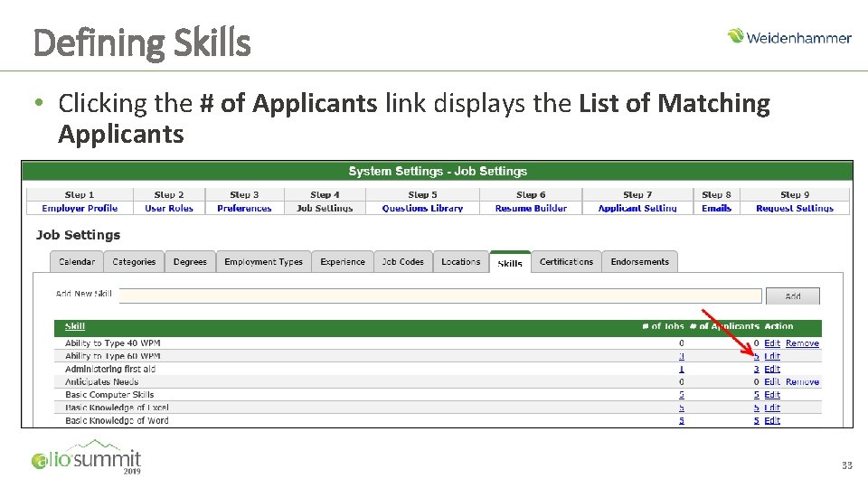868x488 pixels.
Task: Edit the Basic Knowledge of Excel skill
Action: pyautogui.click(x=772, y=408)
